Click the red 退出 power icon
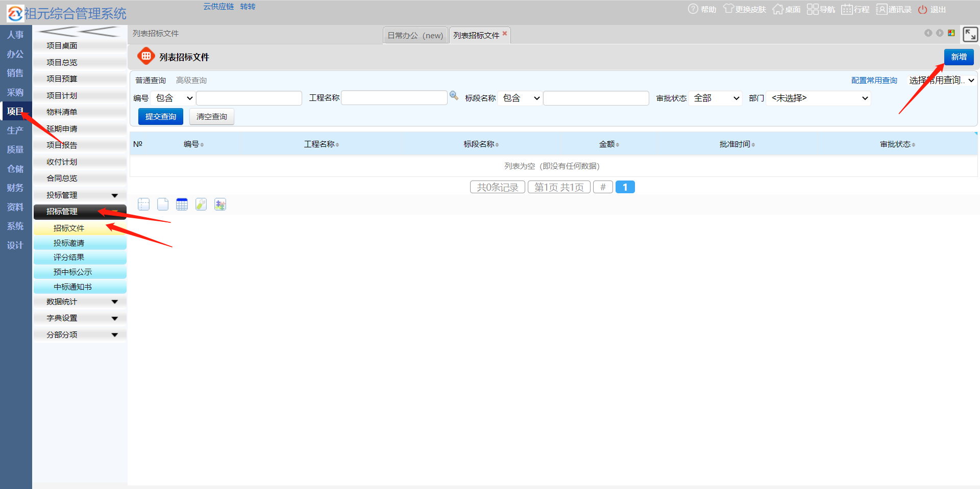 922,10
